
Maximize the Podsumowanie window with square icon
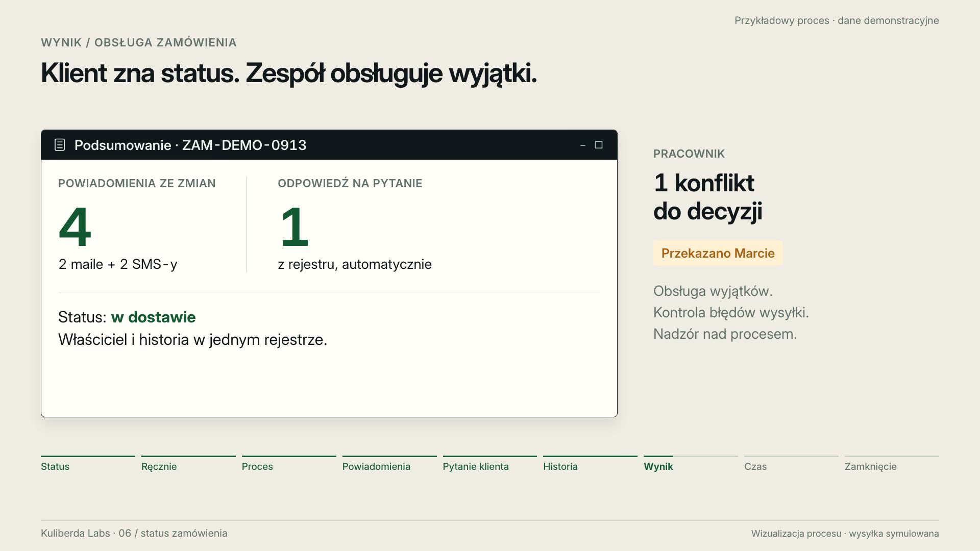(599, 145)
